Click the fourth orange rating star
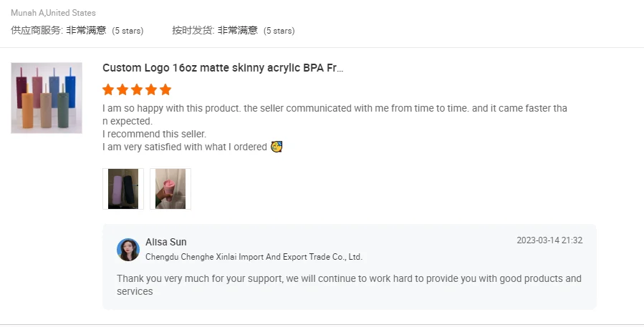The width and height of the screenshot is (644, 327). coord(151,89)
